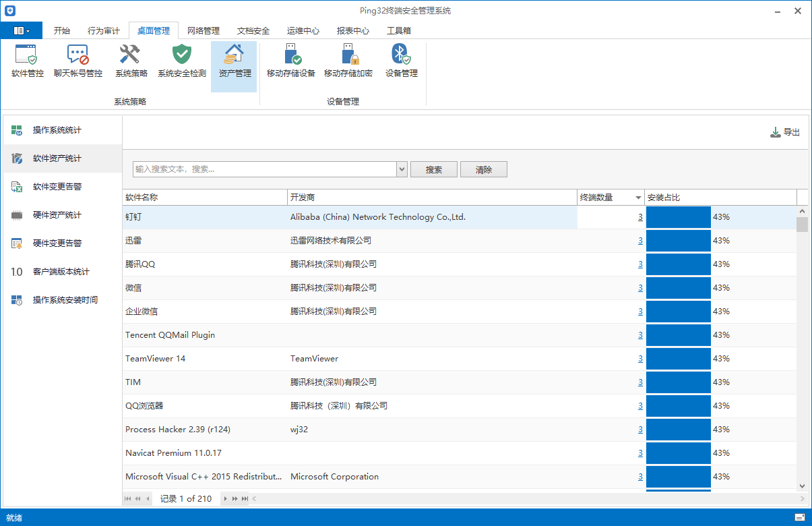Go to previous page of records
The image size is (812, 526).
138,499
